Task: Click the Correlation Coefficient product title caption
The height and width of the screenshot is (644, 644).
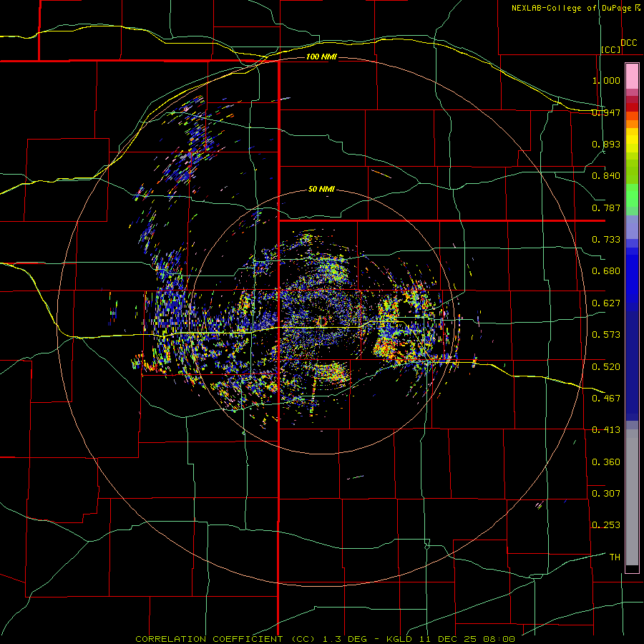Action: [325, 639]
